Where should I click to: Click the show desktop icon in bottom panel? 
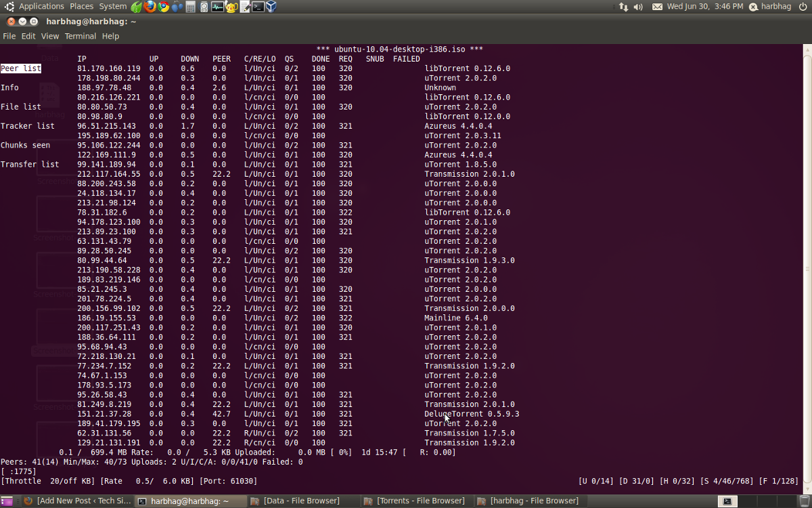pyautogui.click(x=7, y=501)
